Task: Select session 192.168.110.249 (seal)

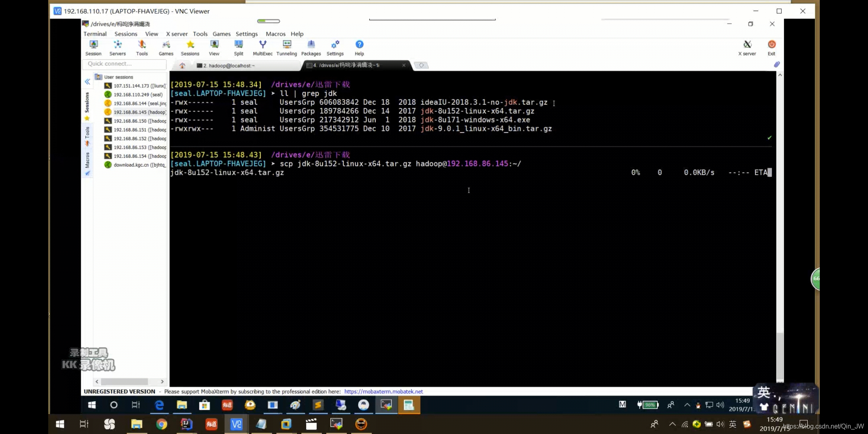Action: [134, 94]
